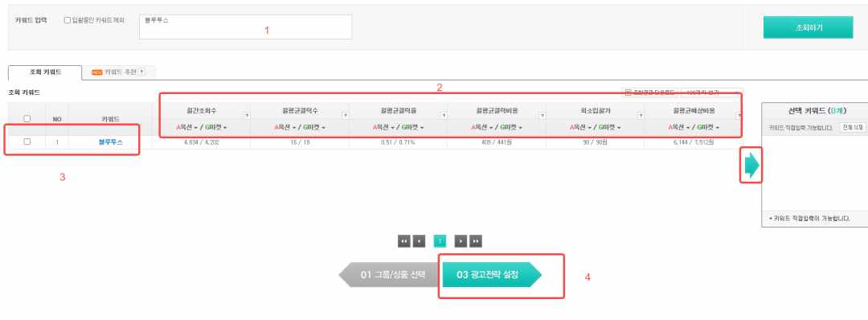Go to the first results page
This screenshot has width=868, height=320.
pyautogui.click(x=404, y=241)
